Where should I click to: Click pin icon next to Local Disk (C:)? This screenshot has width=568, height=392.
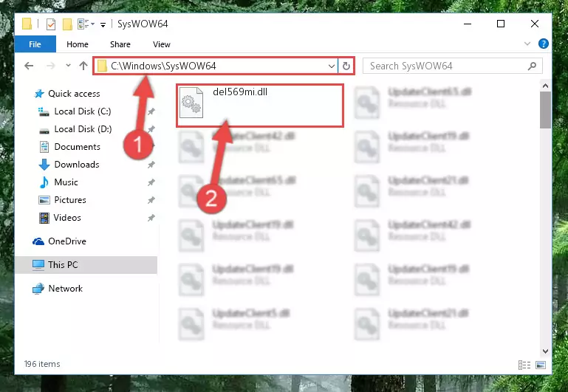(151, 111)
